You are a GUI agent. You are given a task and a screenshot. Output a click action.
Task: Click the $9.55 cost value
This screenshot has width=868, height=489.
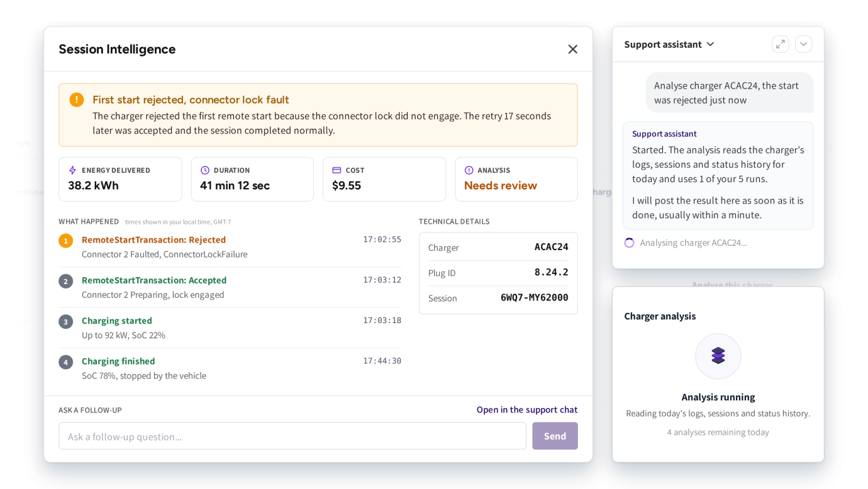[347, 185]
